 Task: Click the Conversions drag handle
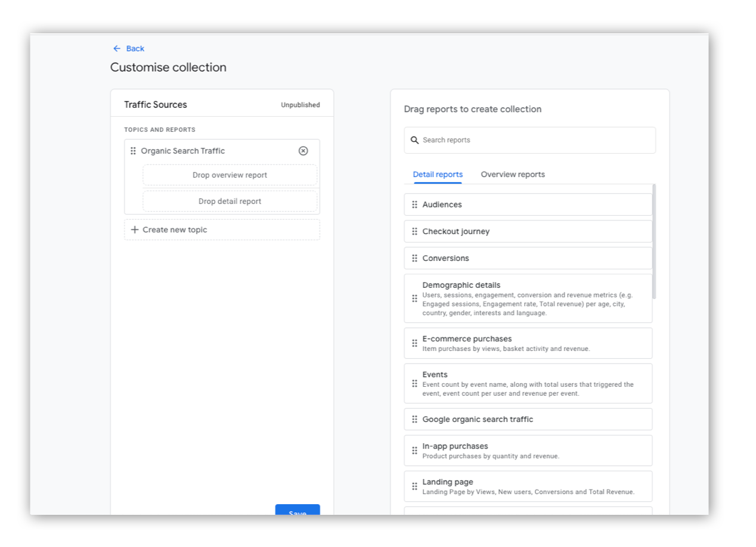(x=414, y=258)
